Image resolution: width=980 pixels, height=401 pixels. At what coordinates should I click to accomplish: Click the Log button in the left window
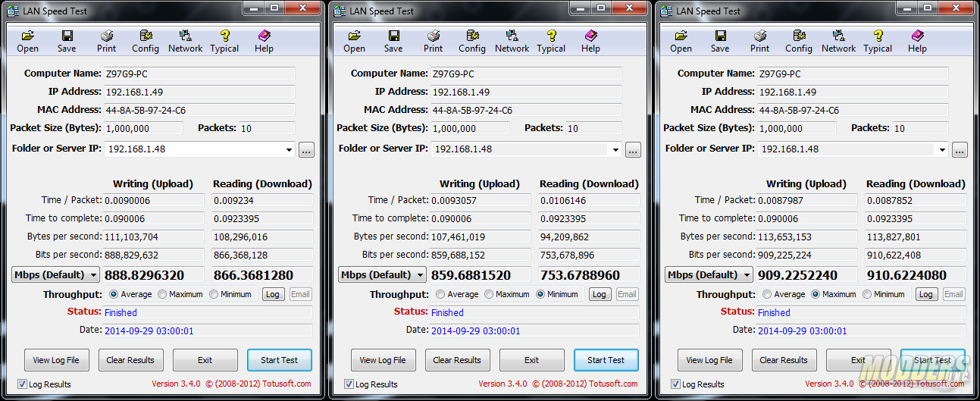273,294
